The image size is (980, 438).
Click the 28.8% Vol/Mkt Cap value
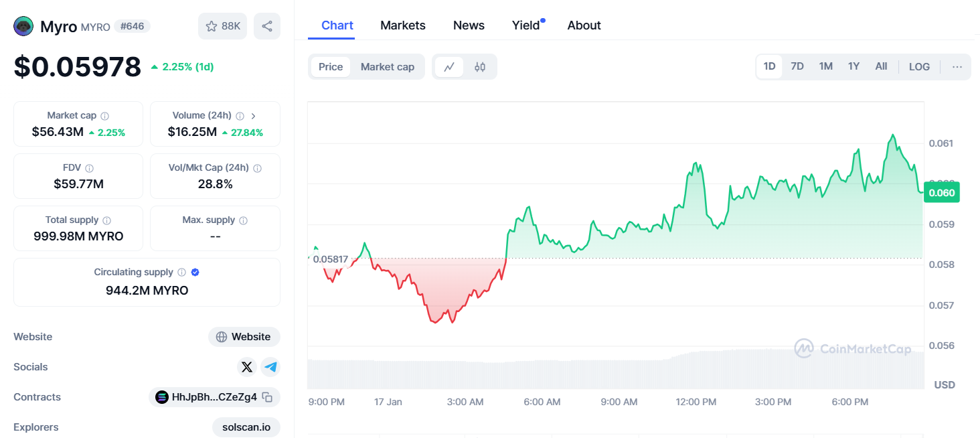[x=215, y=184]
